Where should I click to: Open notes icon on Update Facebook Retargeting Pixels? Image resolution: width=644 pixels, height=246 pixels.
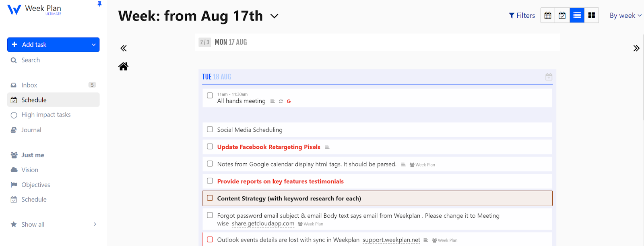pos(327,148)
